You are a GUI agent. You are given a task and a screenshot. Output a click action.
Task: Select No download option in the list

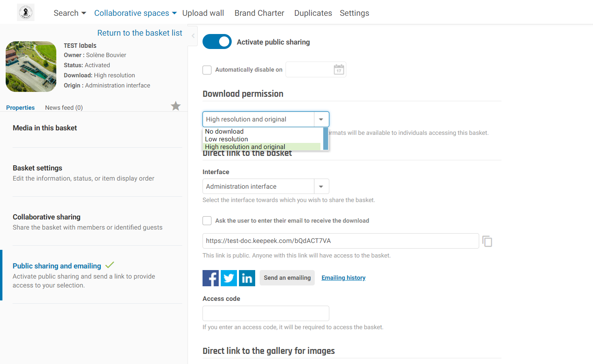point(224,132)
